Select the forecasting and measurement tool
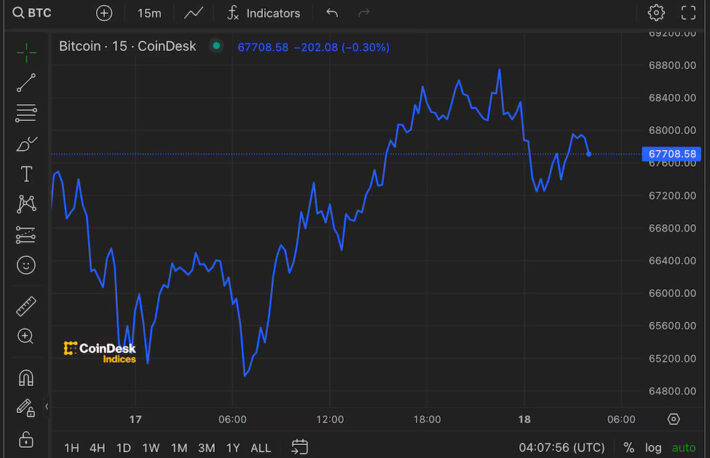Viewport: 710px width, 458px height. point(26,235)
